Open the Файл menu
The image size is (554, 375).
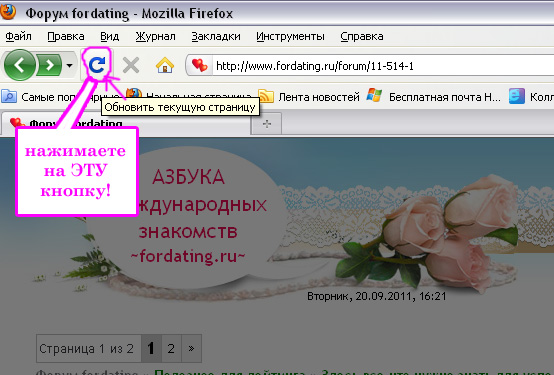18,36
